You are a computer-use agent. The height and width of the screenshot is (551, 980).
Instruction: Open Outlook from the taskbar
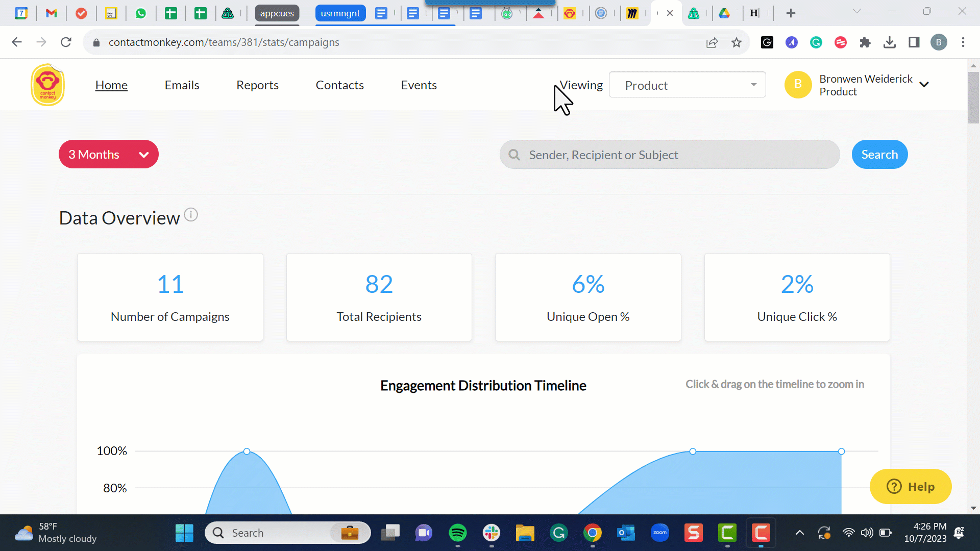pos(626,533)
